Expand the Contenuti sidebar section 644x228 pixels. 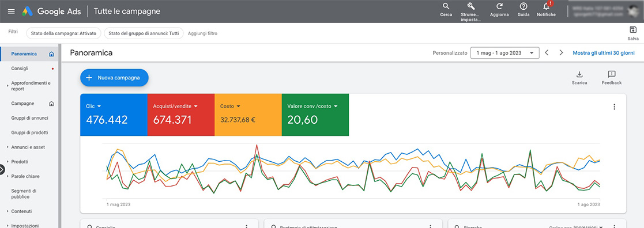click(8, 212)
